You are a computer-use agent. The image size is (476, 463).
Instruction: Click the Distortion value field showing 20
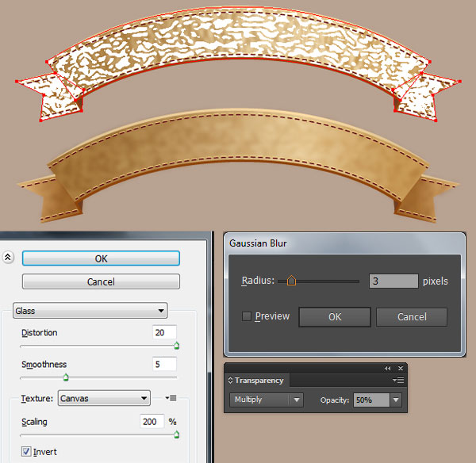pyautogui.click(x=164, y=332)
